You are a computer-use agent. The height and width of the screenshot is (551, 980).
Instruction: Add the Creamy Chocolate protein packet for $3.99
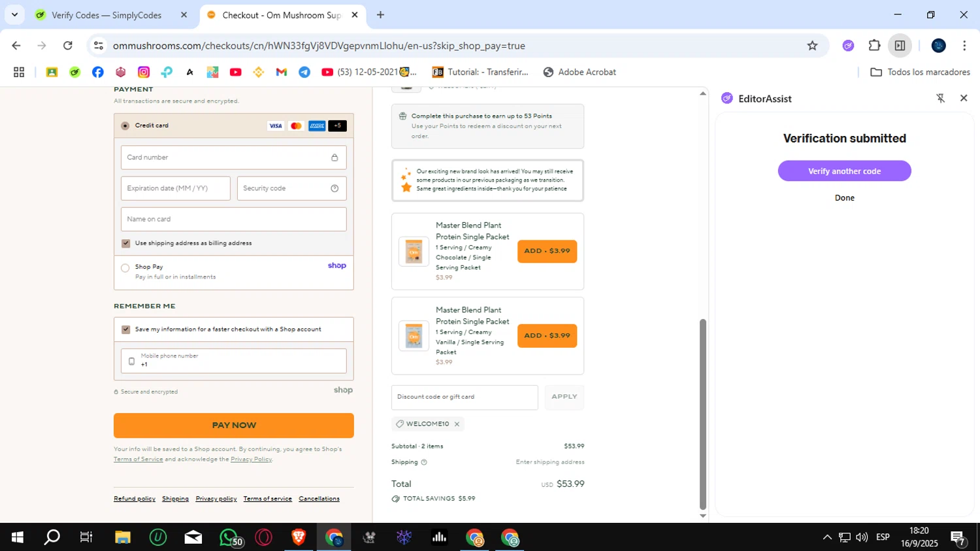click(547, 251)
